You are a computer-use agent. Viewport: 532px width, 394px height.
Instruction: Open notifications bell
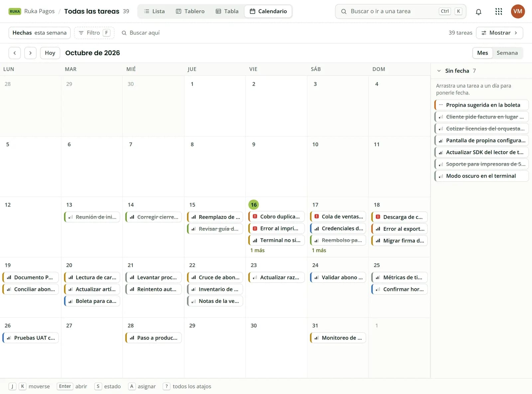click(478, 12)
